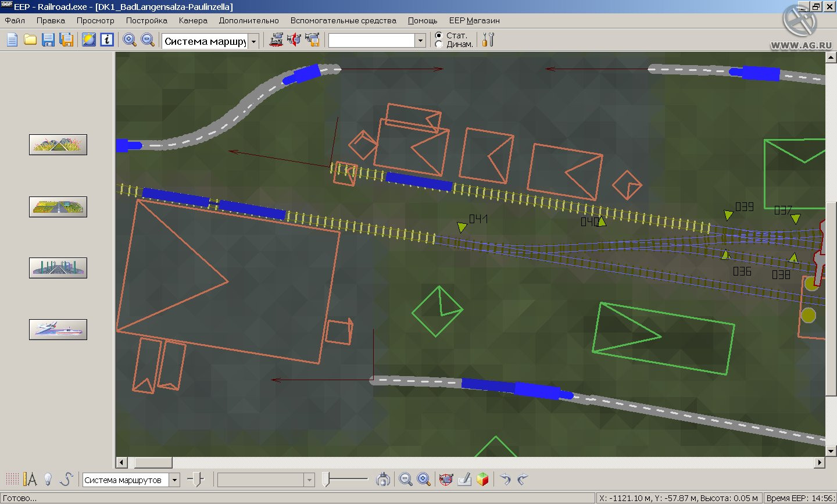Click the locomotive camera icon

[276, 40]
